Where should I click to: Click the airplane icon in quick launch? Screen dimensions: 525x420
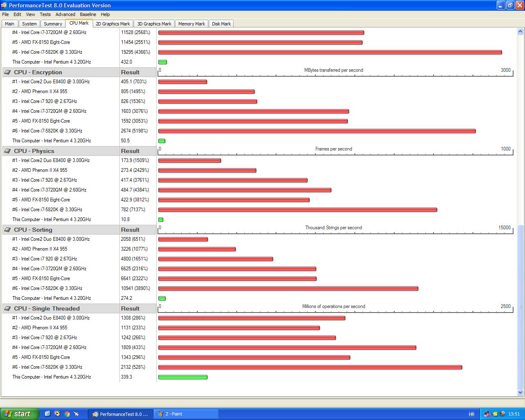pyautogui.click(x=76, y=414)
